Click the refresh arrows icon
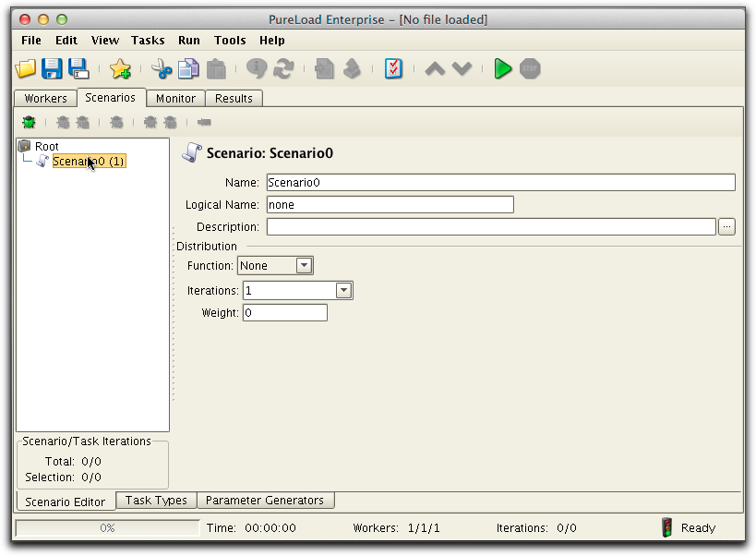This screenshot has height=556, width=756. 283,68
